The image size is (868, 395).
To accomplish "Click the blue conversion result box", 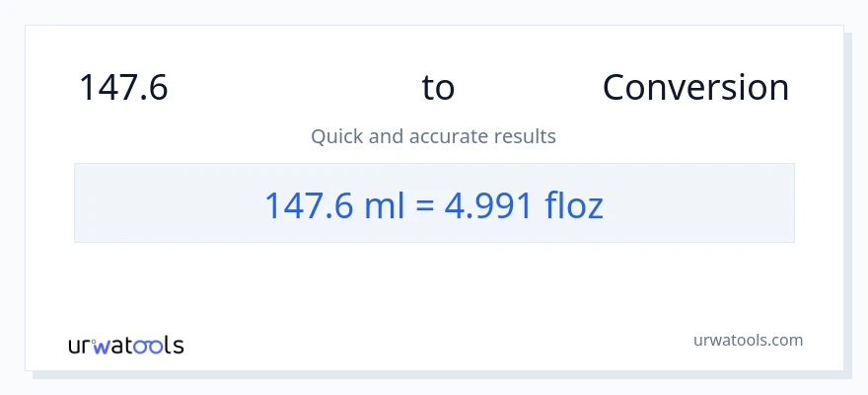I will click(x=434, y=202).
